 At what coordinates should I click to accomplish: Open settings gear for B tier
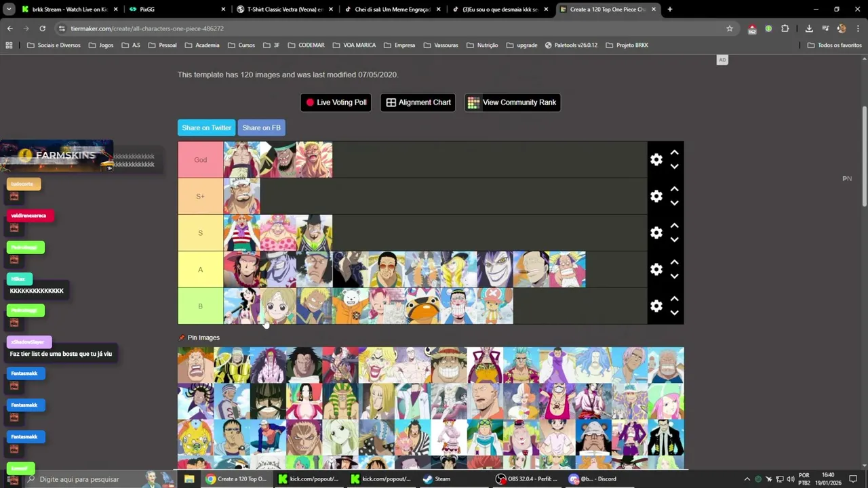coord(656,306)
